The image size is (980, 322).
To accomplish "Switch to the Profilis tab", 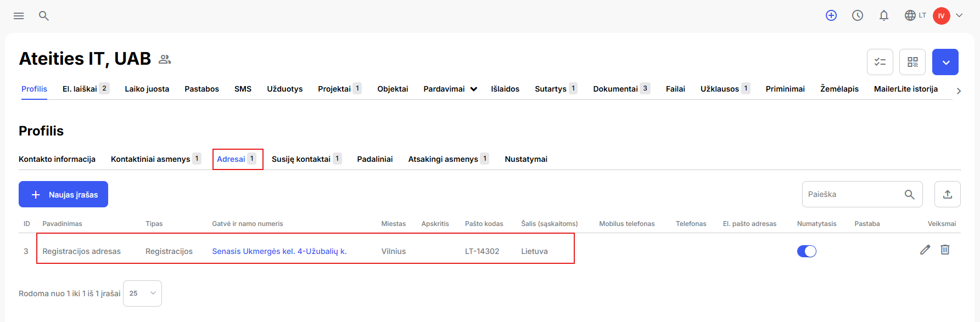I will pos(34,89).
